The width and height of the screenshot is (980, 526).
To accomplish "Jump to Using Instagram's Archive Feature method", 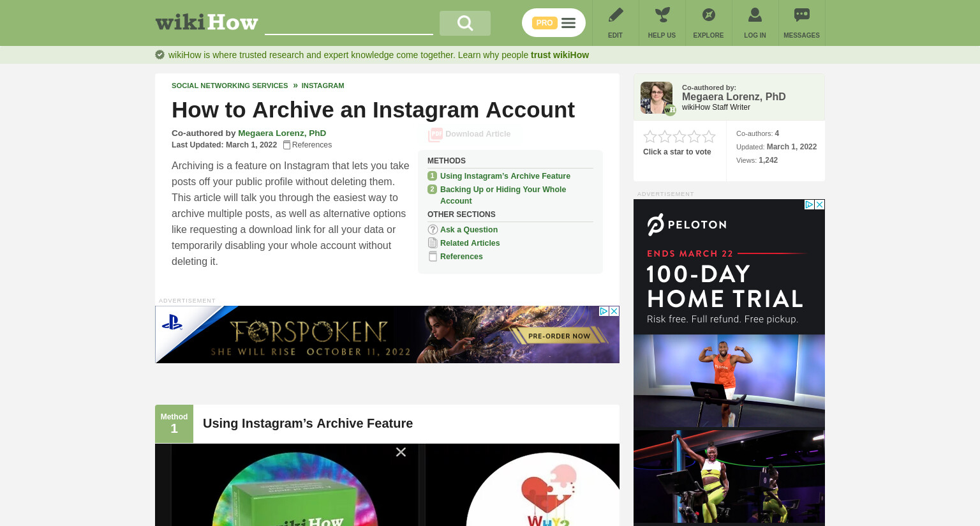I will [x=505, y=176].
